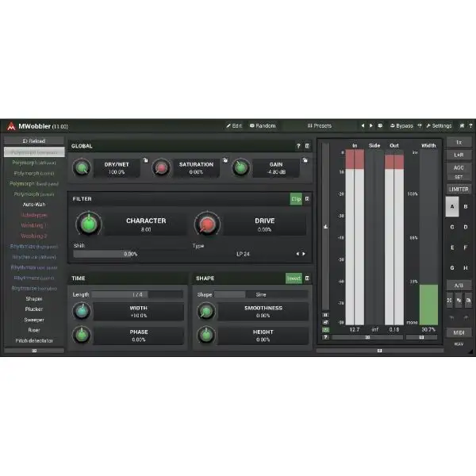Click the green Character filter knob

click(90, 225)
